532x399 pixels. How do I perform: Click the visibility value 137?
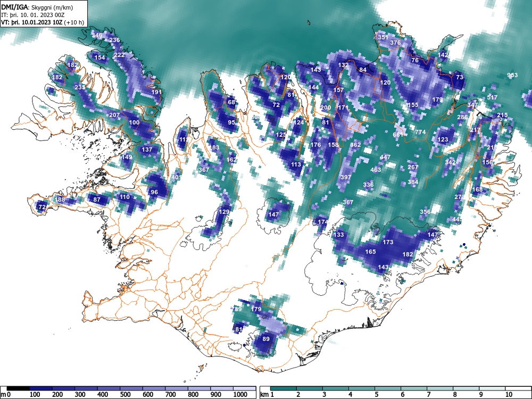pos(147,149)
